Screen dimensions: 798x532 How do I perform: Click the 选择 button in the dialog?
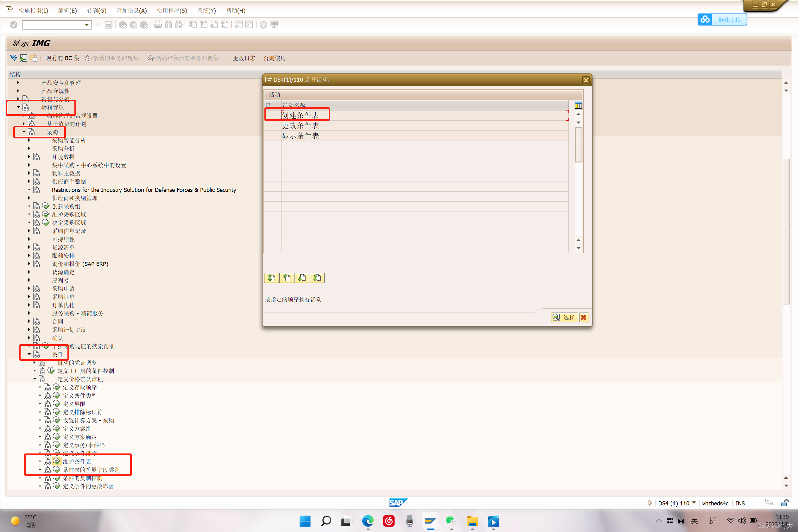tap(564, 317)
